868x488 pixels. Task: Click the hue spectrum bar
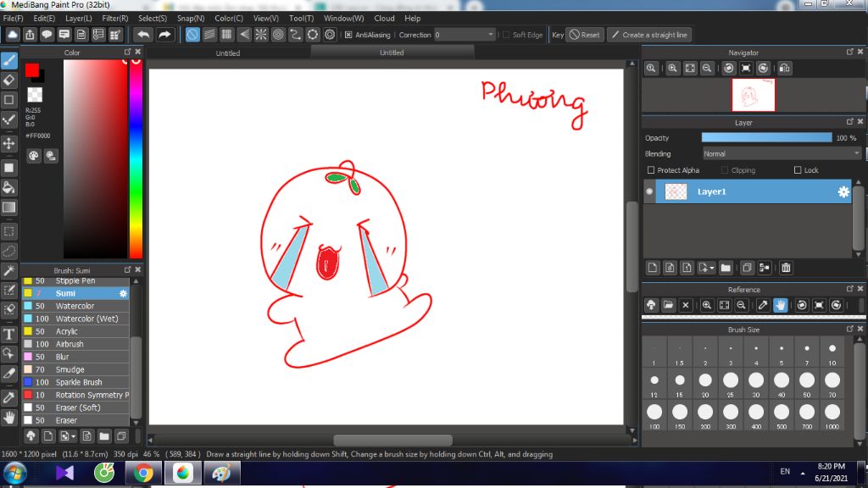pos(136,158)
